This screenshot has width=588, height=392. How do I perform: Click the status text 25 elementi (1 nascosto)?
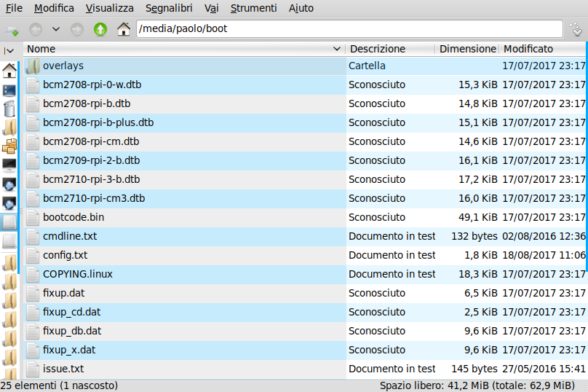point(59,385)
